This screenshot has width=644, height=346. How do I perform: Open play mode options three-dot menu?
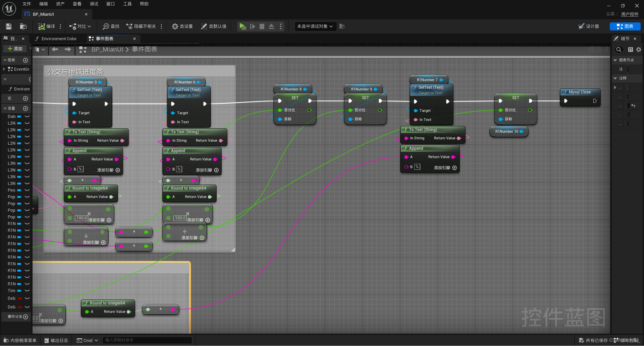click(x=281, y=26)
